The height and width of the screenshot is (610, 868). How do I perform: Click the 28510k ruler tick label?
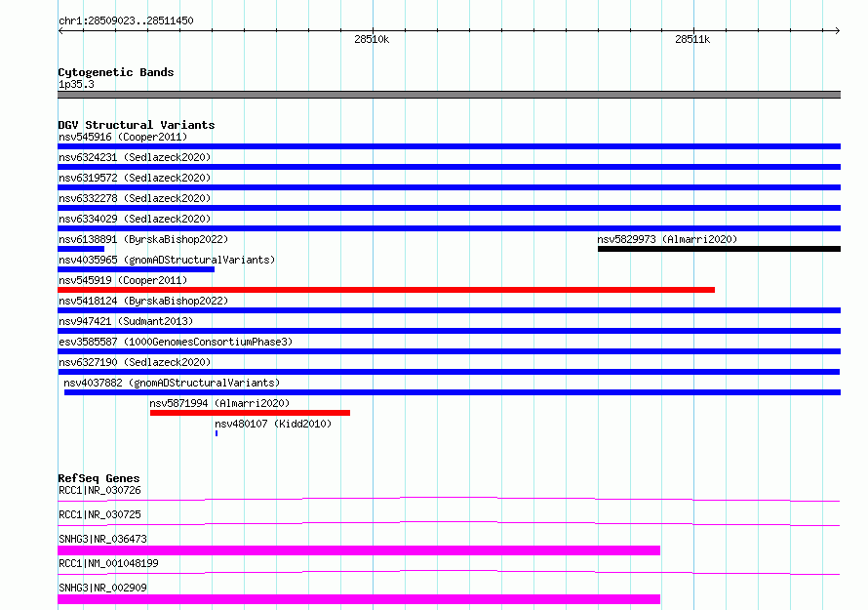pos(372,39)
